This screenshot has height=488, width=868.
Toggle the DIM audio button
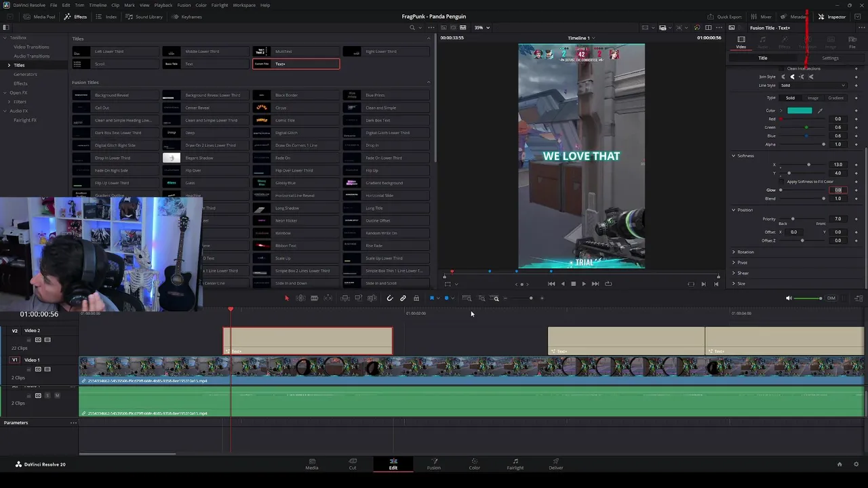tap(831, 298)
